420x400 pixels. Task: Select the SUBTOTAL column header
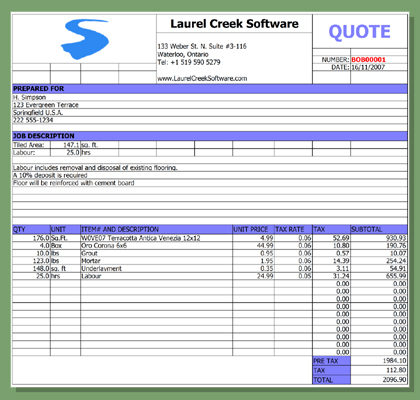(379, 229)
